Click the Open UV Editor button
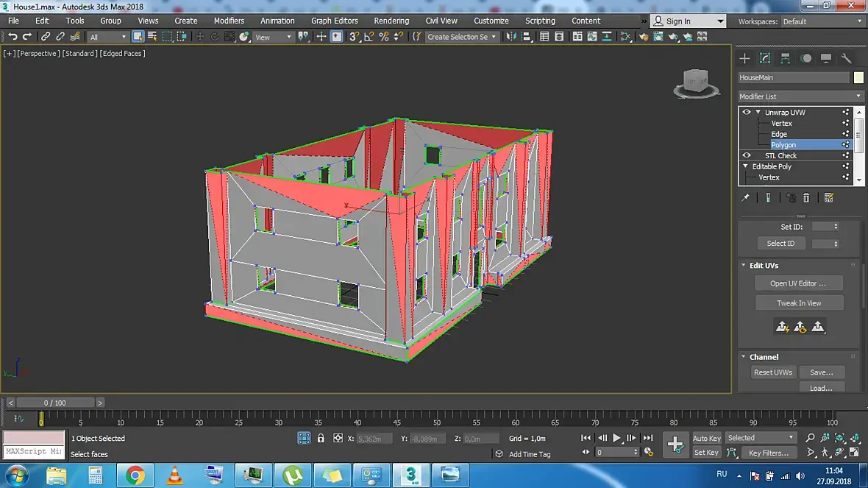 [798, 283]
